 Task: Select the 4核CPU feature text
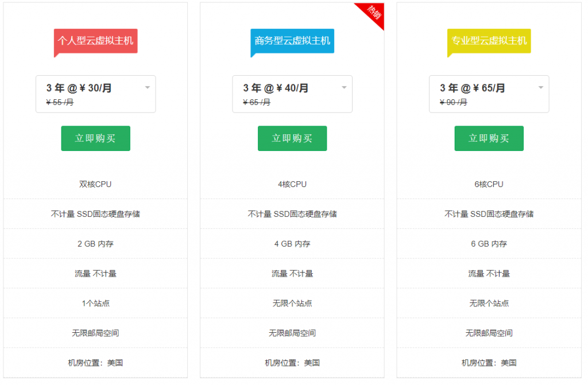tap(292, 184)
